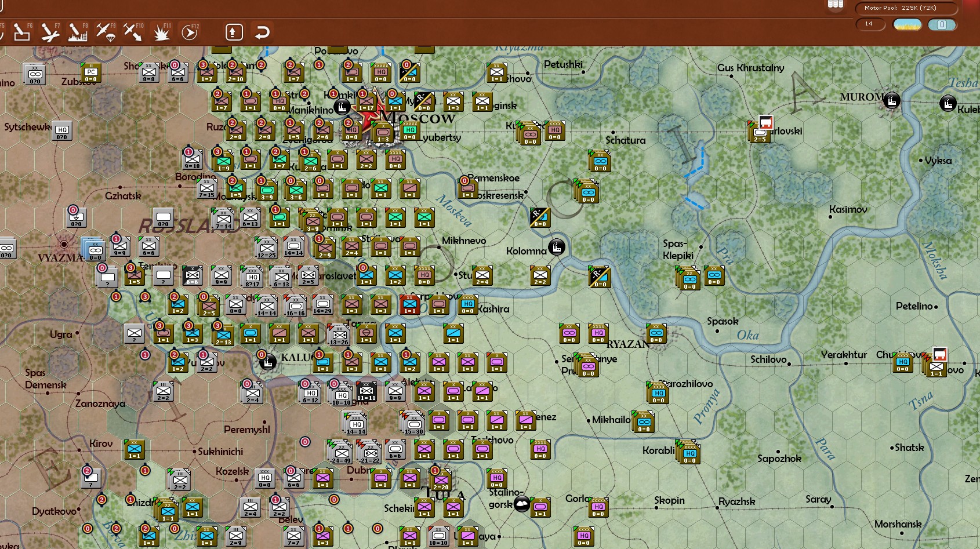
Task: Click the Motor Pool 225K (72K) readout
Action: pos(906,8)
